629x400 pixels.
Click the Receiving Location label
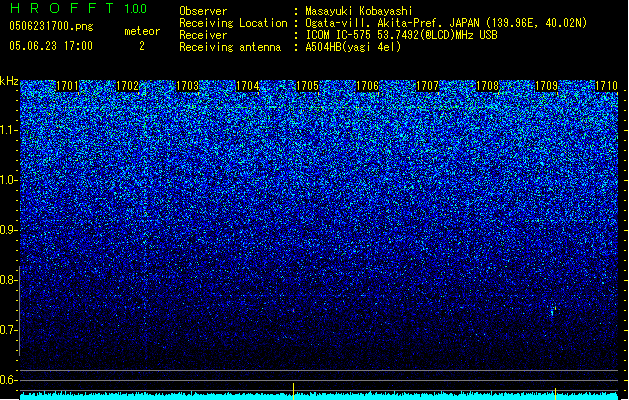pyautogui.click(x=233, y=23)
